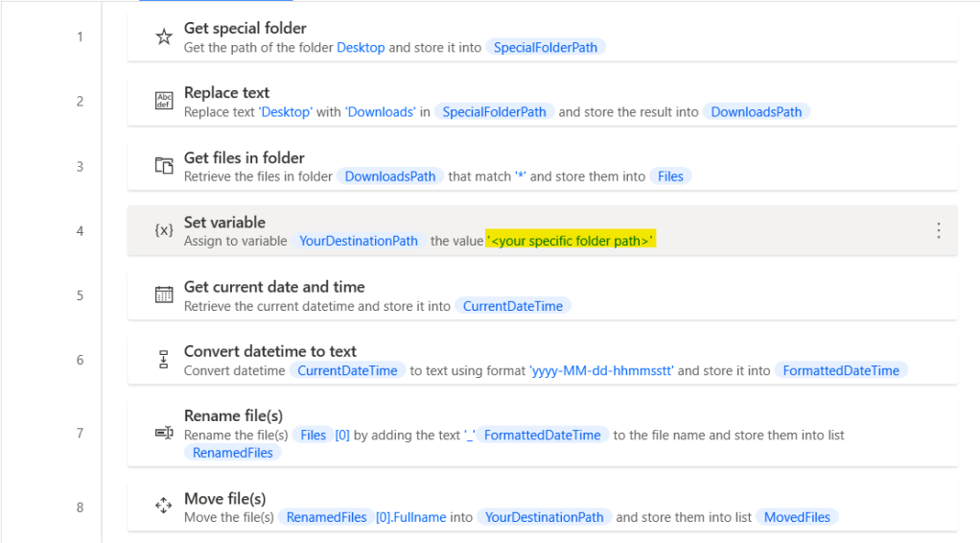Image resolution: width=980 pixels, height=543 pixels.
Task: Click the Rename file(s) action icon
Action: coord(164,434)
